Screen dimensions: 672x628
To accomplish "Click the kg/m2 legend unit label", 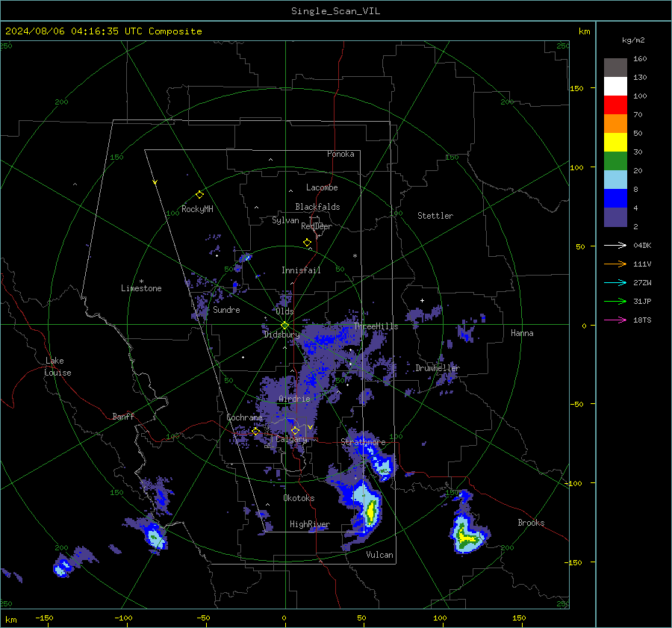I will point(633,40).
